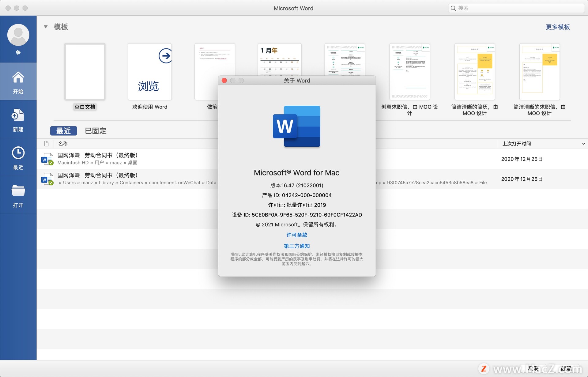
Task: Select the 创意求职信 MOO template thumbnail
Action: pos(409,72)
